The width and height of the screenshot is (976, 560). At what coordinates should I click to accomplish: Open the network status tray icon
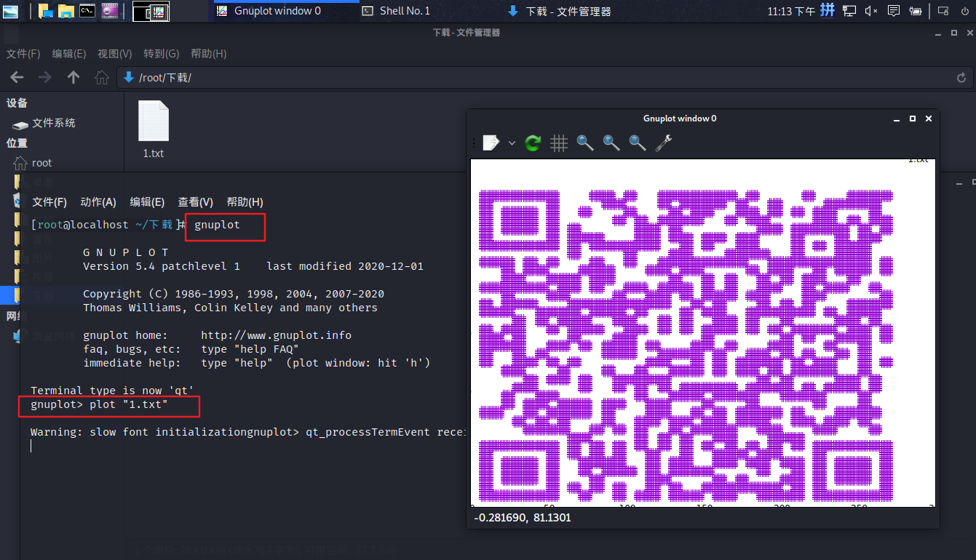click(x=849, y=11)
